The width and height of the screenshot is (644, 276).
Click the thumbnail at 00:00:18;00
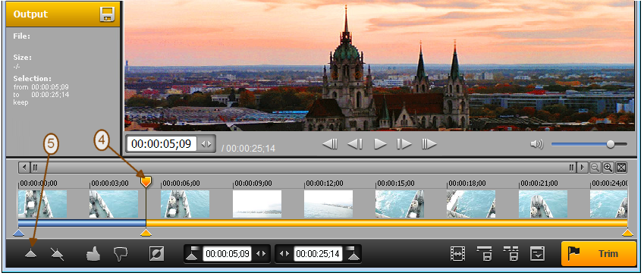[x=471, y=204]
